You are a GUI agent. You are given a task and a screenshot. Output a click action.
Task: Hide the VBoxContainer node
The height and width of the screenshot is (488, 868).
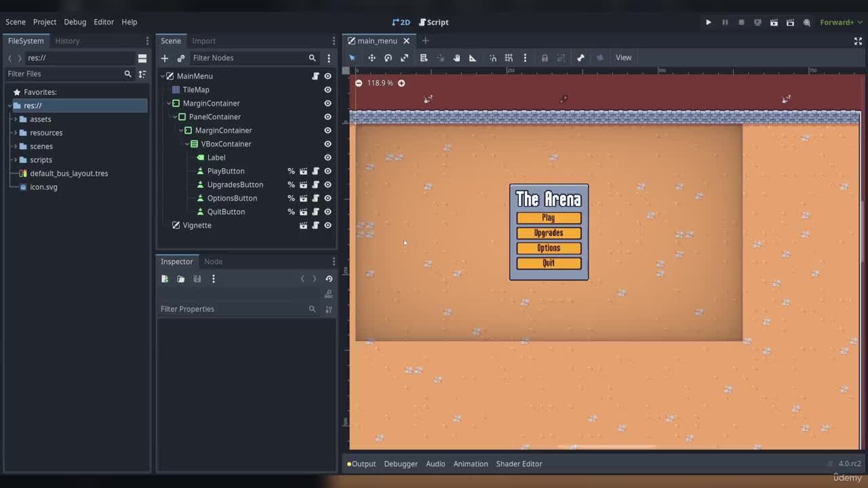click(328, 144)
